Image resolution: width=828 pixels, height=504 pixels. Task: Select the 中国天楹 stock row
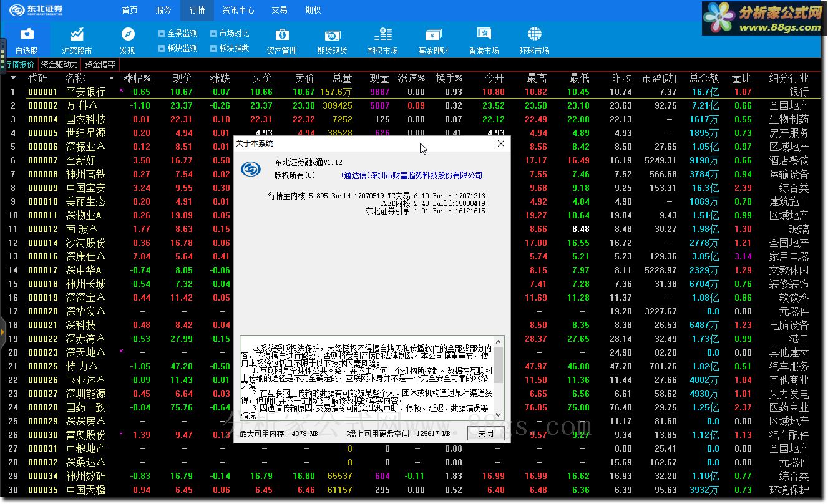[409, 490]
